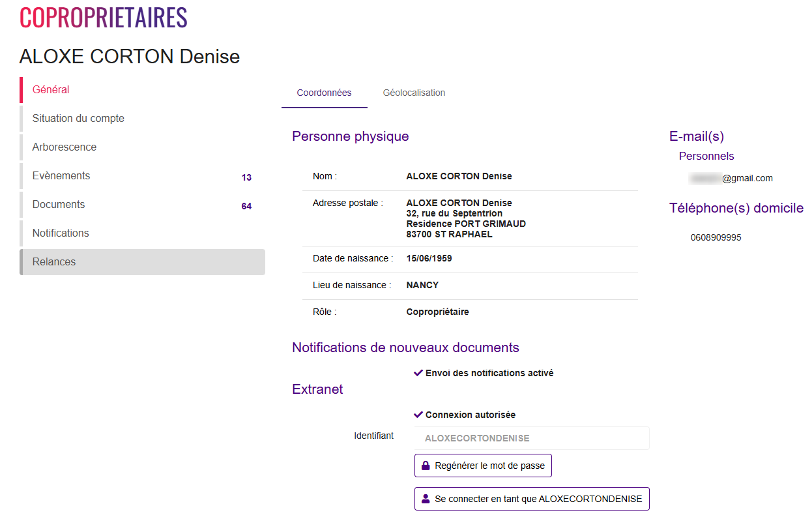
Task: Select Relances in the left menu
Action: pyautogui.click(x=54, y=262)
